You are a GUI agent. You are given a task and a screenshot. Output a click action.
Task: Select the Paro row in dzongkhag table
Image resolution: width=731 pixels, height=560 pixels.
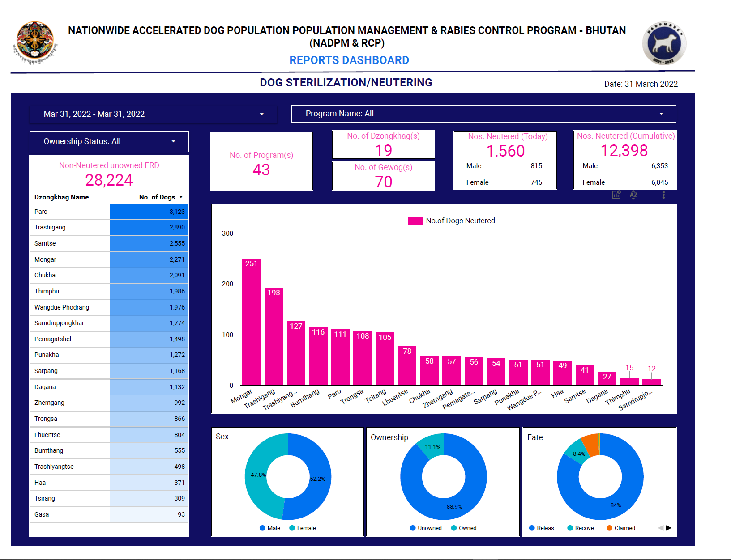(109, 212)
